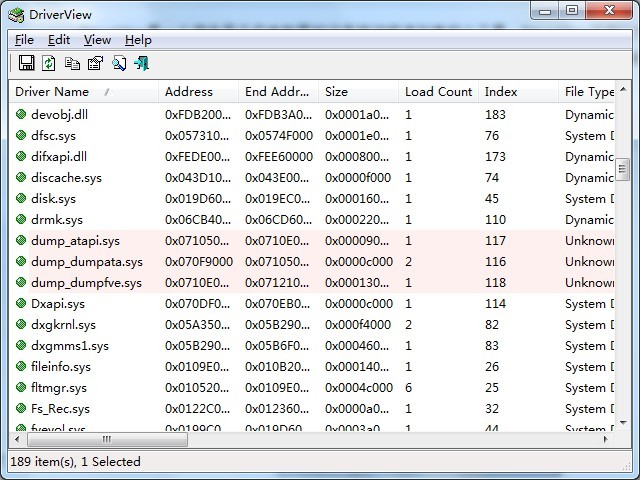Click the Exit toolbar icon
The width and height of the screenshot is (640, 480).
coord(141,63)
